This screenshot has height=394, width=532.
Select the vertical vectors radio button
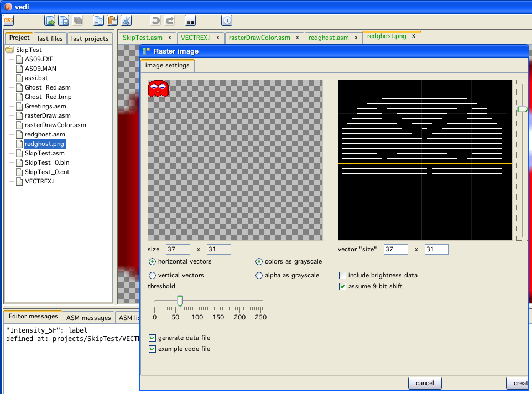(153, 275)
